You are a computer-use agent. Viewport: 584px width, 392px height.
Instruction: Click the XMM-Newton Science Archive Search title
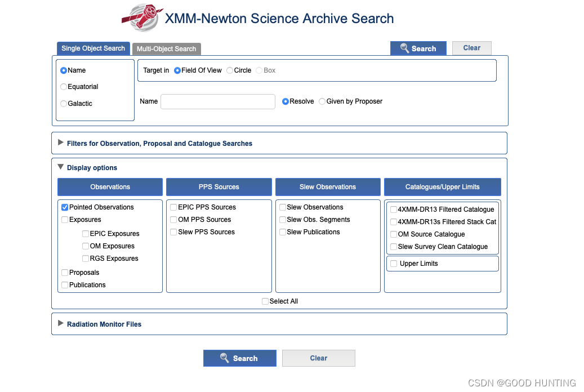[279, 18]
